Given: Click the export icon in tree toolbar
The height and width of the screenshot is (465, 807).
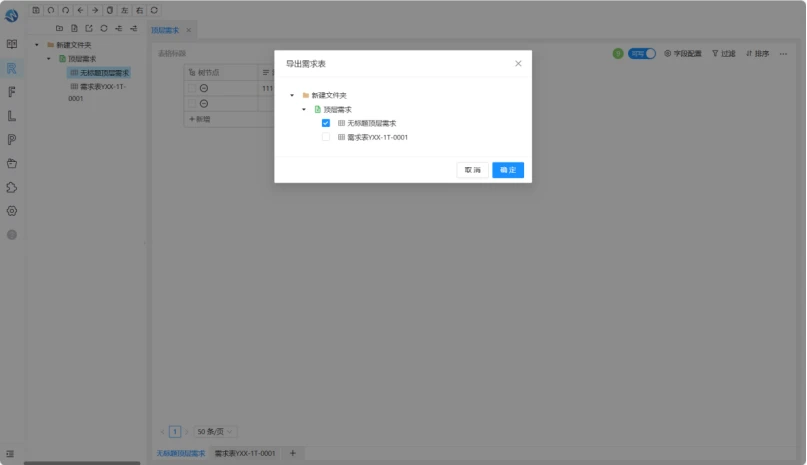Looking at the screenshot, I should (x=89, y=28).
